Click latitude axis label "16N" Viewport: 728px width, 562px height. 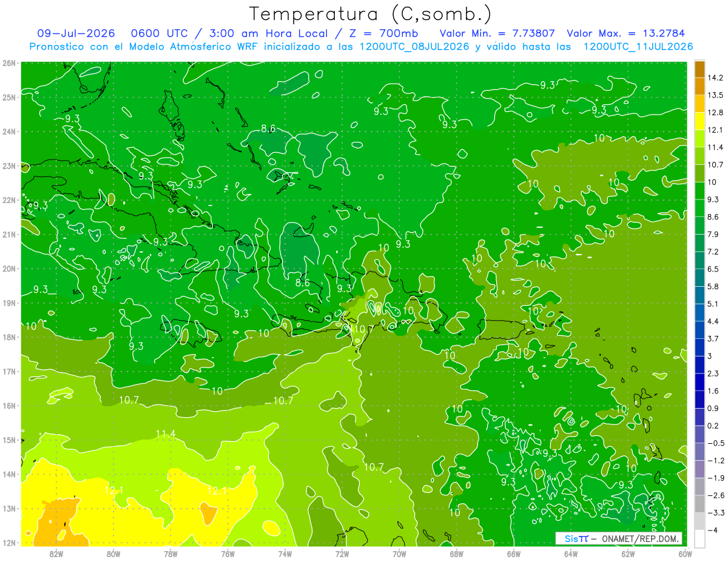[9, 406]
